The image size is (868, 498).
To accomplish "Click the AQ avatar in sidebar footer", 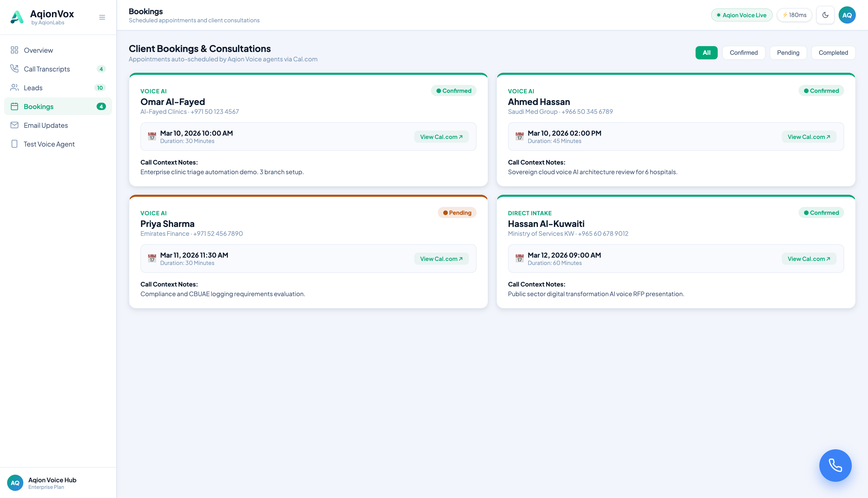I will (x=15, y=483).
